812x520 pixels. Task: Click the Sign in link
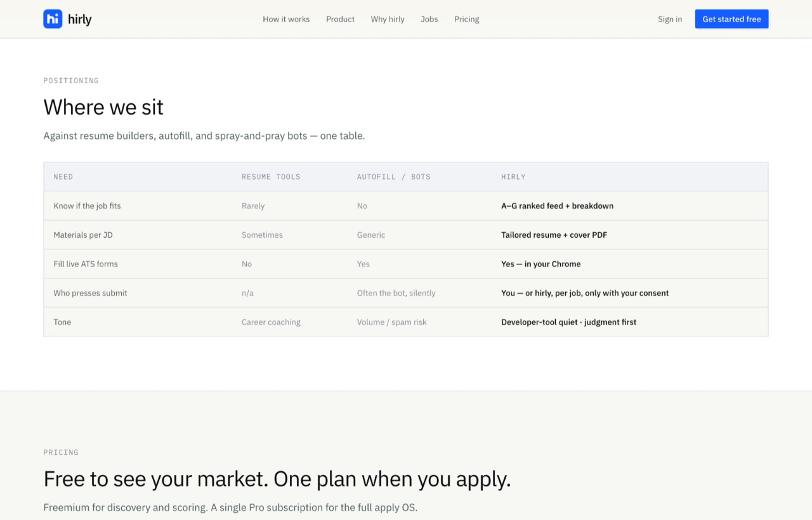click(x=670, y=19)
